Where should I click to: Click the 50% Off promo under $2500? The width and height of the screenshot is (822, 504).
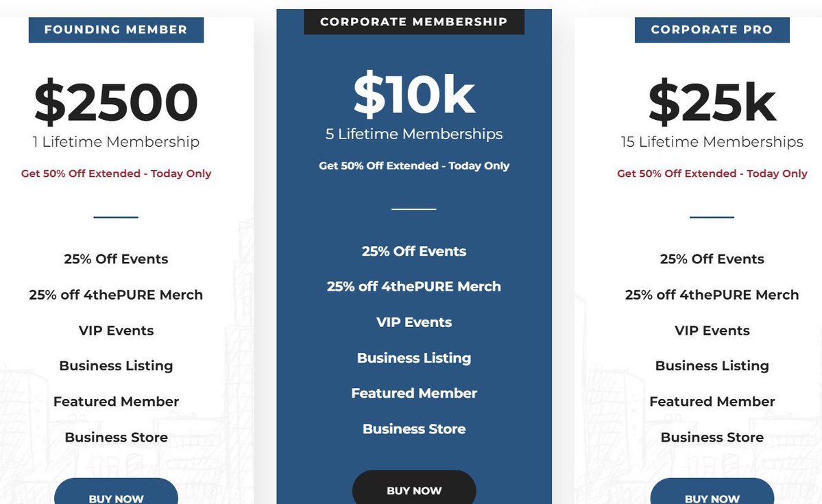click(116, 173)
